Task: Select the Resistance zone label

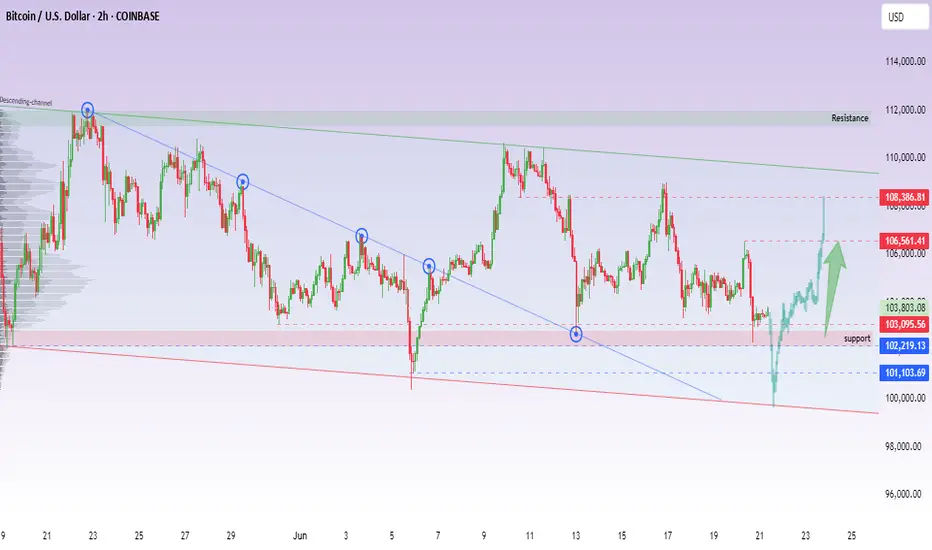Action: (x=849, y=118)
